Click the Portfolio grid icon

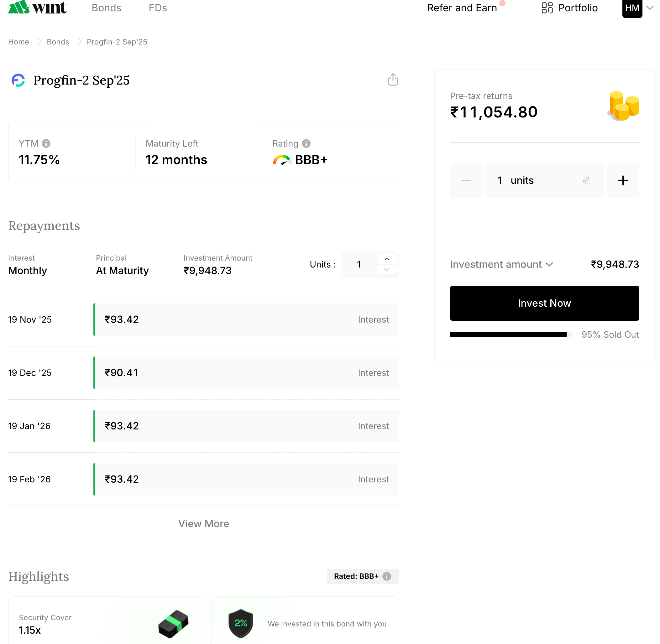click(x=547, y=8)
